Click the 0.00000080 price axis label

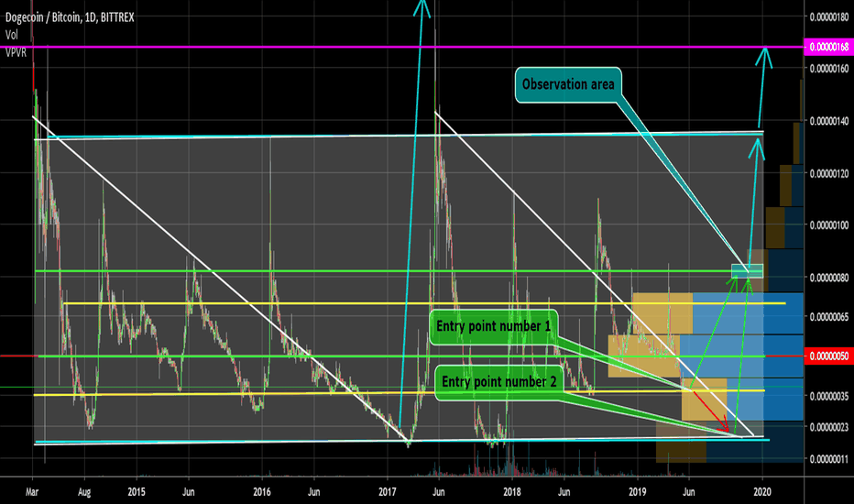(x=829, y=278)
